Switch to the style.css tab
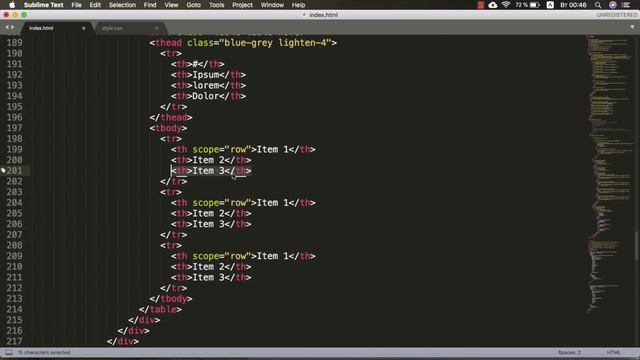 tap(112, 28)
